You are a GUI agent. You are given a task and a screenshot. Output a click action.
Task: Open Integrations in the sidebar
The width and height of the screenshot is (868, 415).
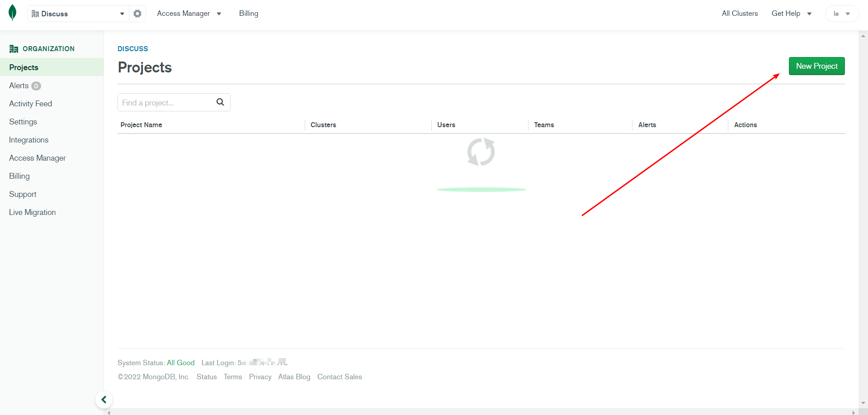(x=28, y=140)
